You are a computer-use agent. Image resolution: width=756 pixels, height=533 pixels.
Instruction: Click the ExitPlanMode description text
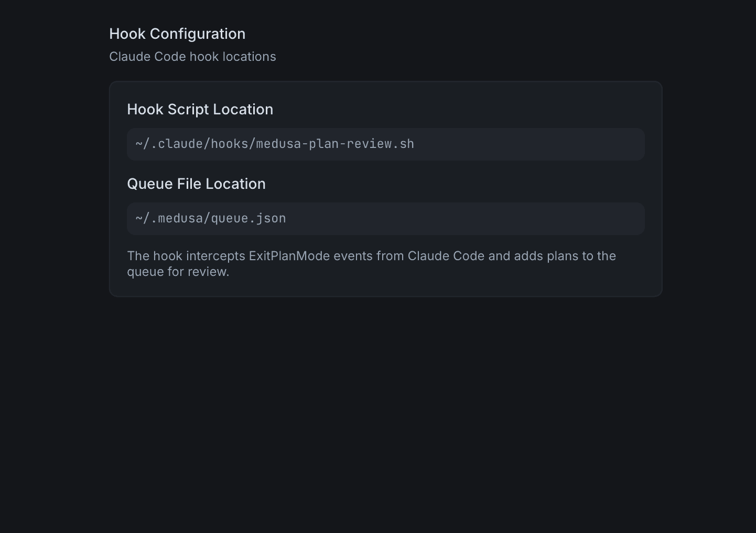(371, 263)
